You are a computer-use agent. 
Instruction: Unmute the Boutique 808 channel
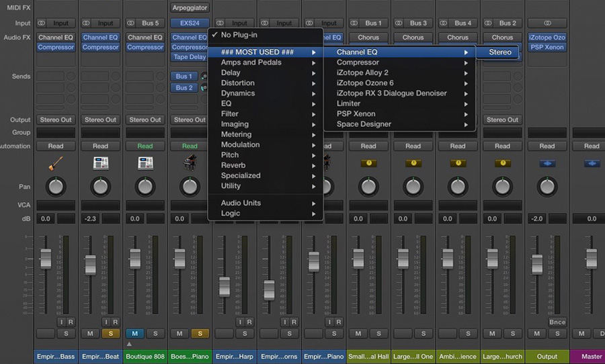pyautogui.click(x=134, y=334)
